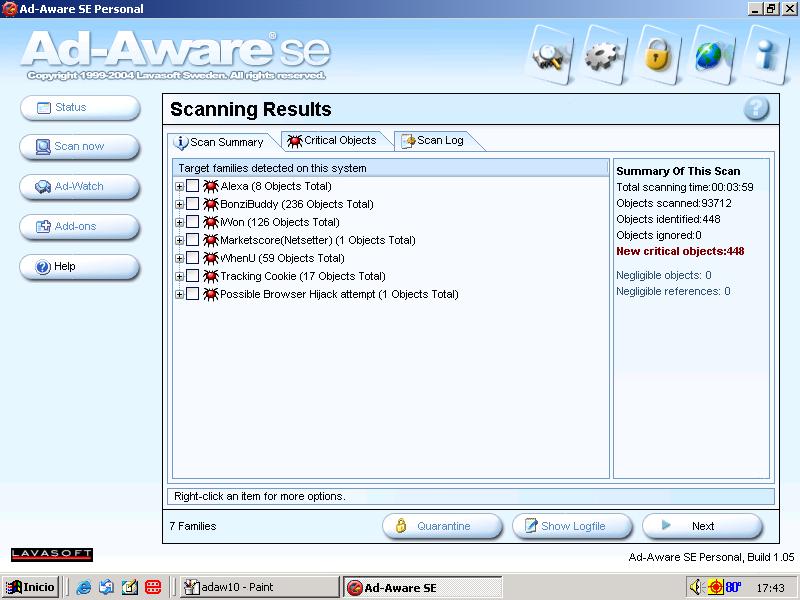Click the blue arrows quick launch icon
800x600 pixels.
(106, 587)
